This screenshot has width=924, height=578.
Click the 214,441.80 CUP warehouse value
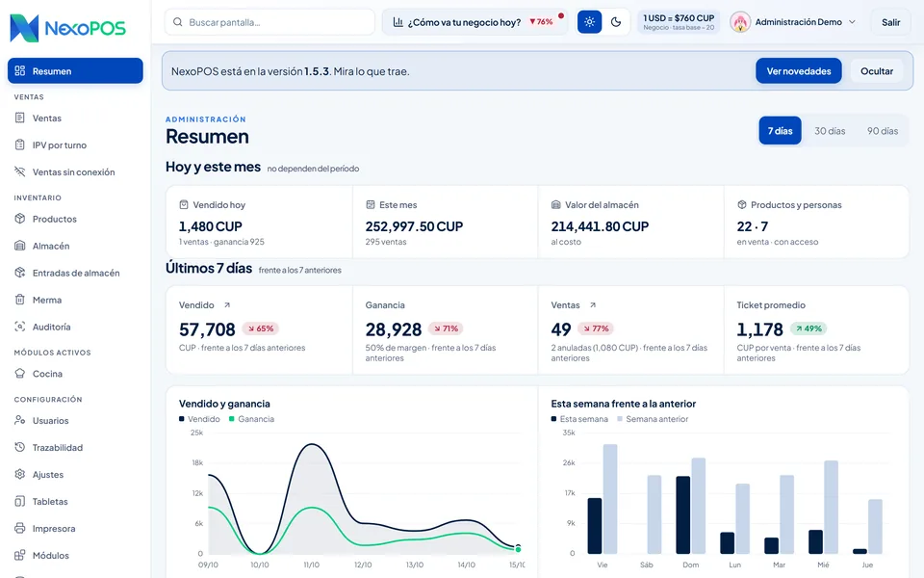pyautogui.click(x=600, y=226)
